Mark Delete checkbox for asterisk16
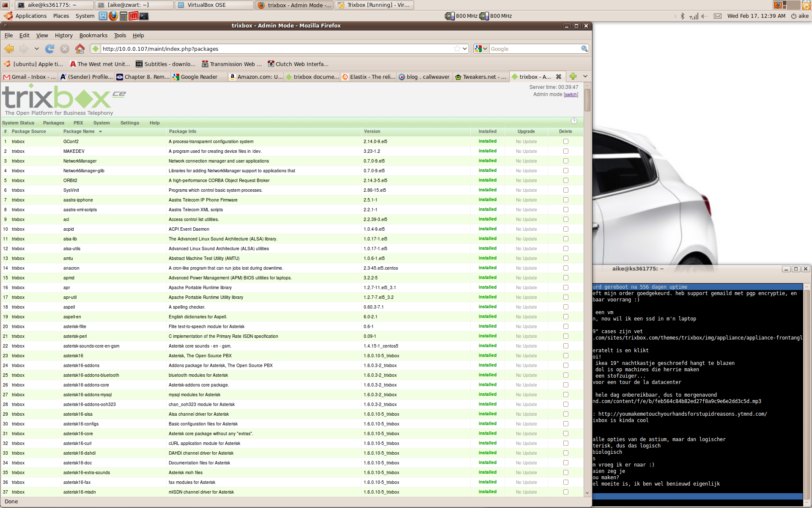Screen dimensions: 812x508 click(565, 356)
